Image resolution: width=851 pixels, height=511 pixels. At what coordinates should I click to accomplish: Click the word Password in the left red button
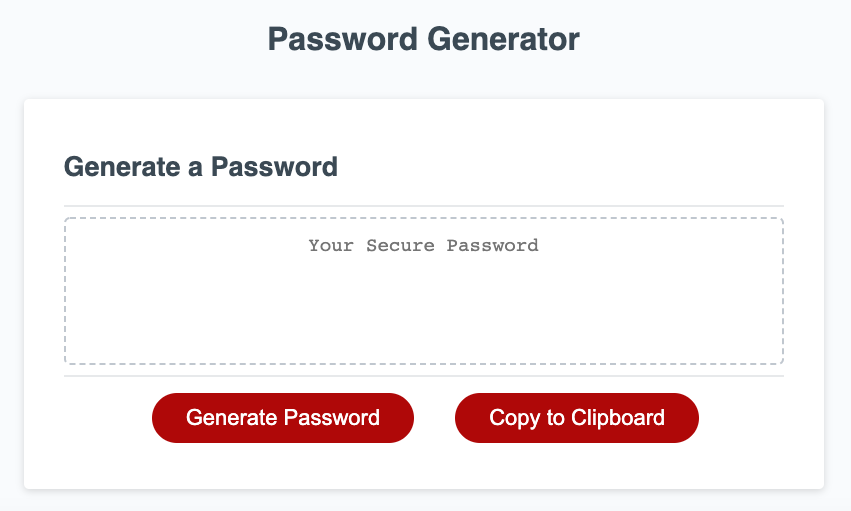[x=332, y=418]
